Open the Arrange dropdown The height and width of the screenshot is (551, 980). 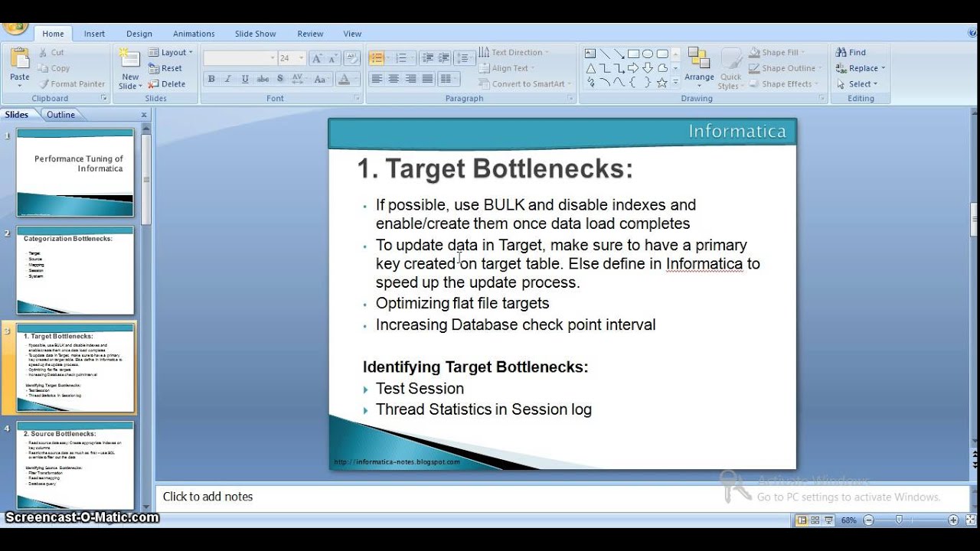pos(699,66)
